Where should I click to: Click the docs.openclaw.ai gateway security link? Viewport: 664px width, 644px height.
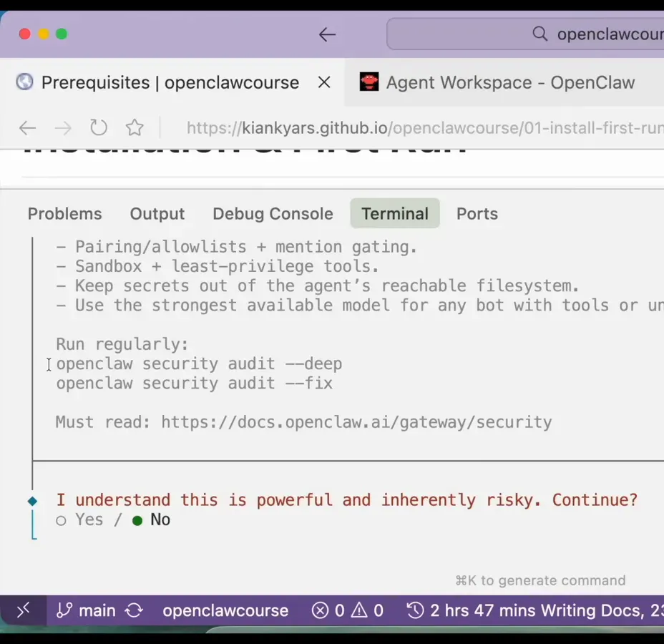click(x=356, y=422)
